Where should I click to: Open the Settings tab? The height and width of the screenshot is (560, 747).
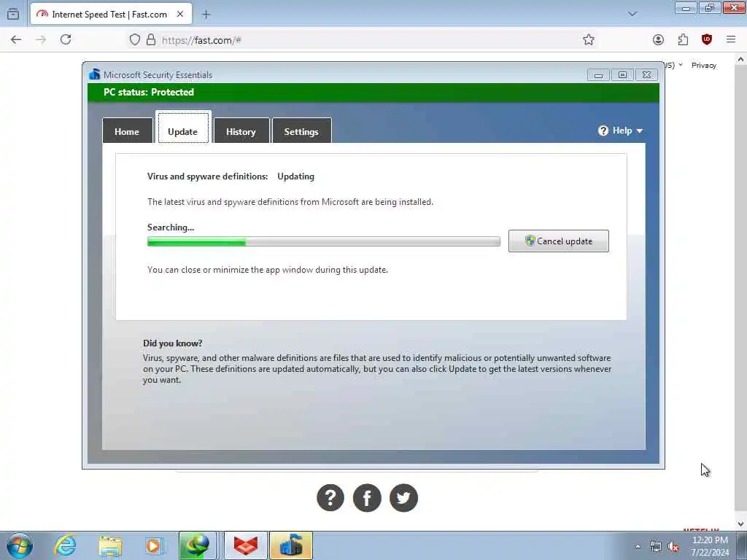pyautogui.click(x=301, y=131)
